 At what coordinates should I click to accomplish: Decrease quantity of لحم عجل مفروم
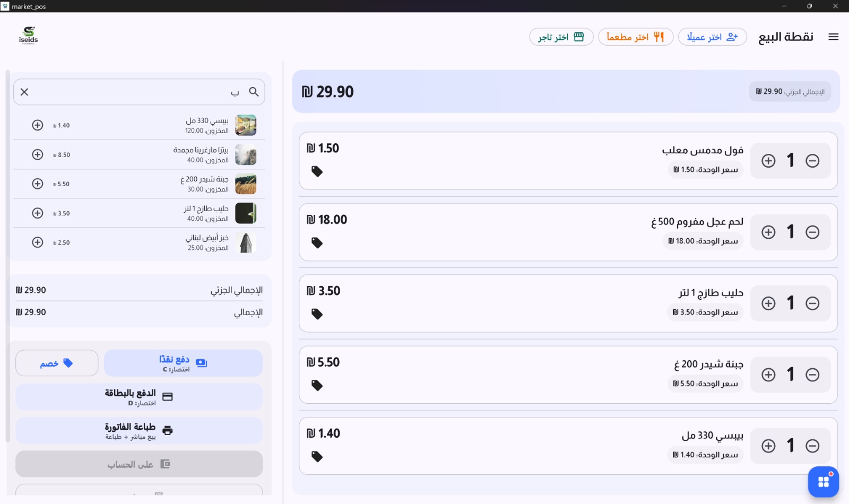pyautogui.click(x=812, y=232)
